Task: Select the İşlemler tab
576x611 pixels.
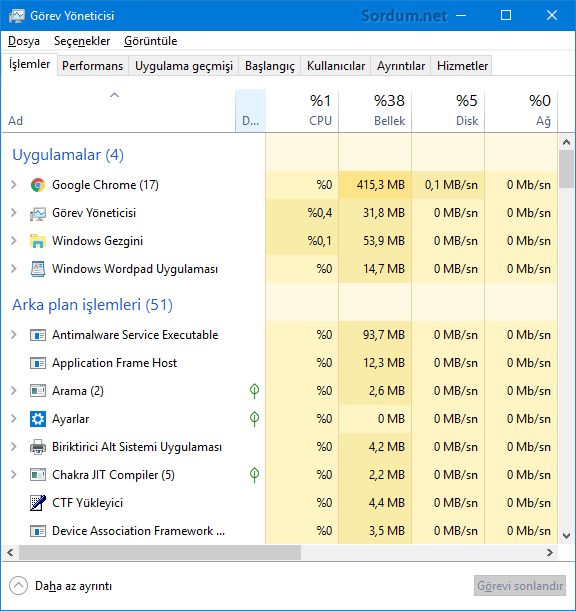Action: click(30, 64)
